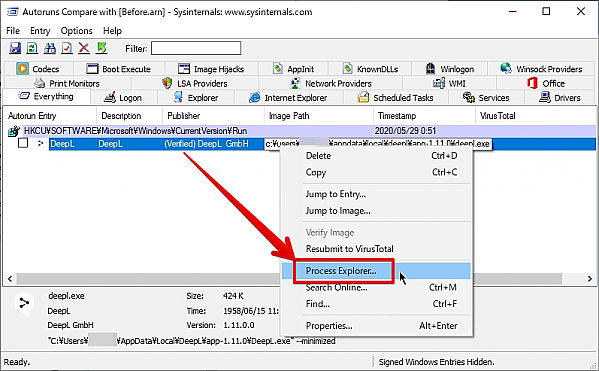Sort by the Description column header

coord(129,116)
